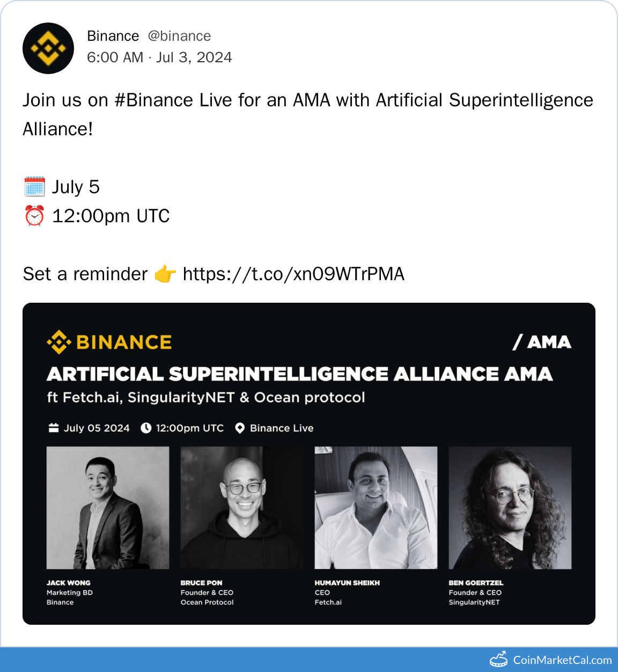This screenshot has width=618, height=672.
Task: Open Jack Wong's photo
Action: [x=108, y=508]
